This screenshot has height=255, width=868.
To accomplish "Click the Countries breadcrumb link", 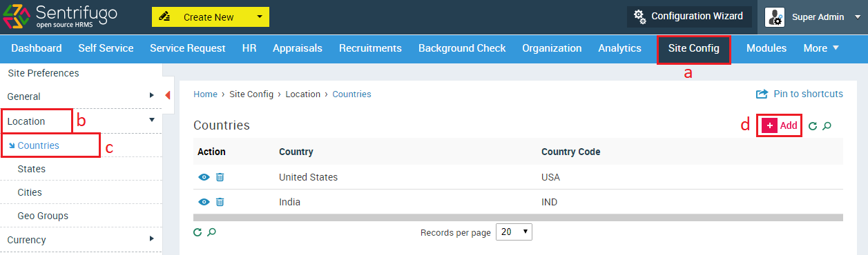I will (x=351, y=94).
